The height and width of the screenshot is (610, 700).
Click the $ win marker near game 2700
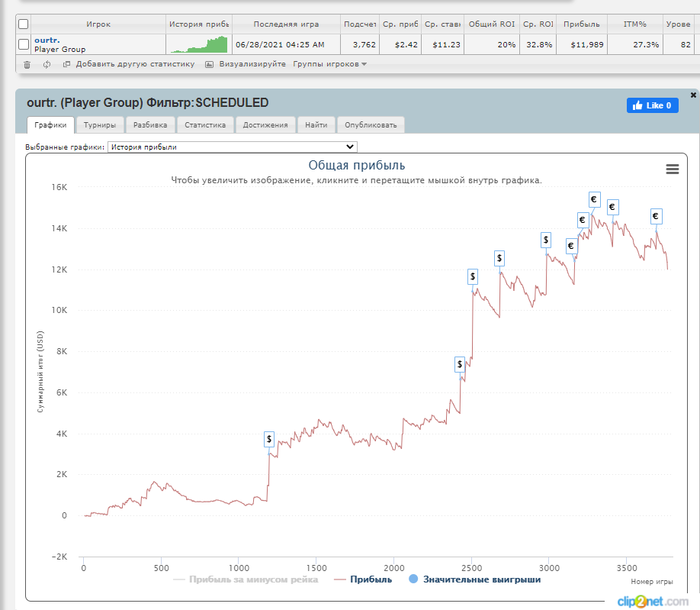click(x=499, y=258)
